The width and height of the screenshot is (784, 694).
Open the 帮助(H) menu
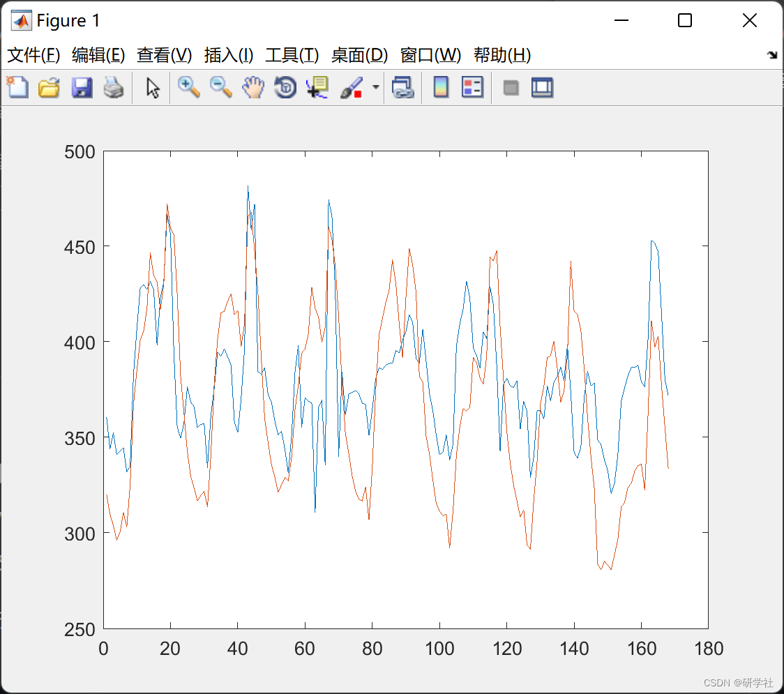coord(502,54)
